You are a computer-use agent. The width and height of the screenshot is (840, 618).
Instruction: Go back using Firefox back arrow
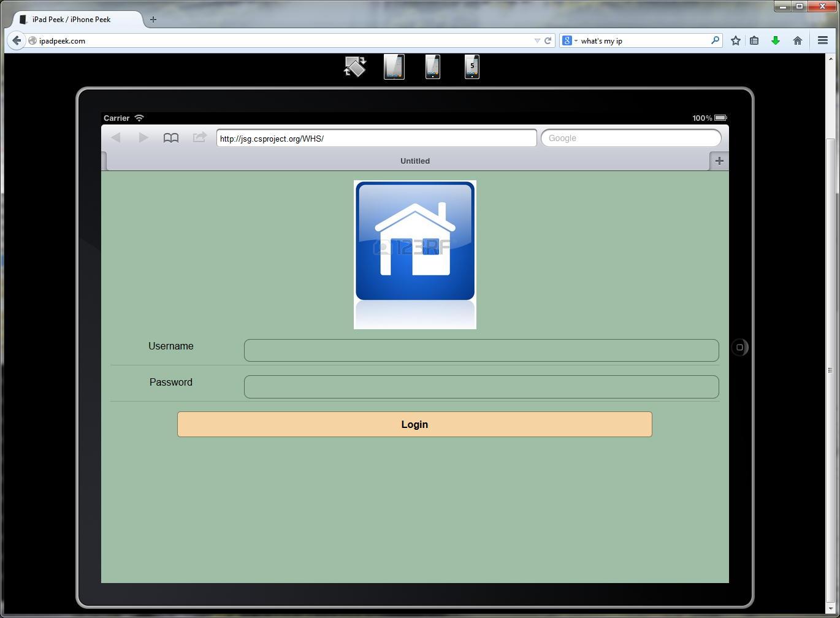pos(17,40)
